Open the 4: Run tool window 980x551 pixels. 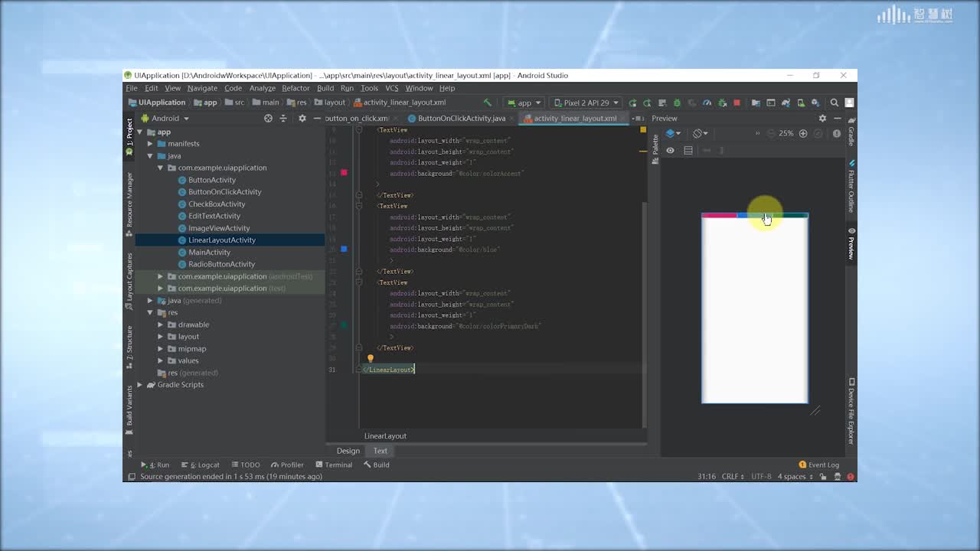coord(155,465)
